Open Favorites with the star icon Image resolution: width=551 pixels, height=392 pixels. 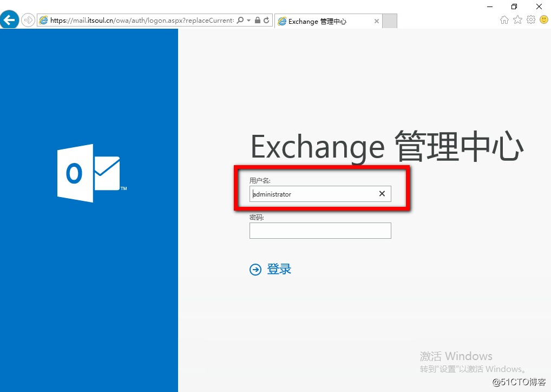point(517,19)
